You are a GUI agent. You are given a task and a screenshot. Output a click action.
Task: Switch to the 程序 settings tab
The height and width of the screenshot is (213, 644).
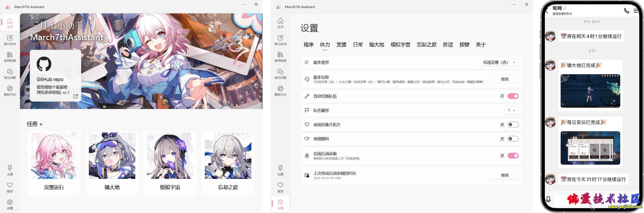coord(309,45)
